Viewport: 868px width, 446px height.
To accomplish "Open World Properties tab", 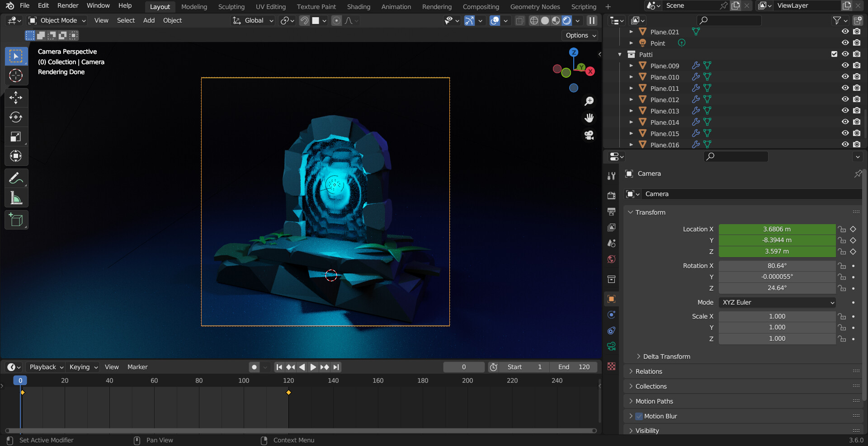I will pyautogui.click(x=611, y=259).
